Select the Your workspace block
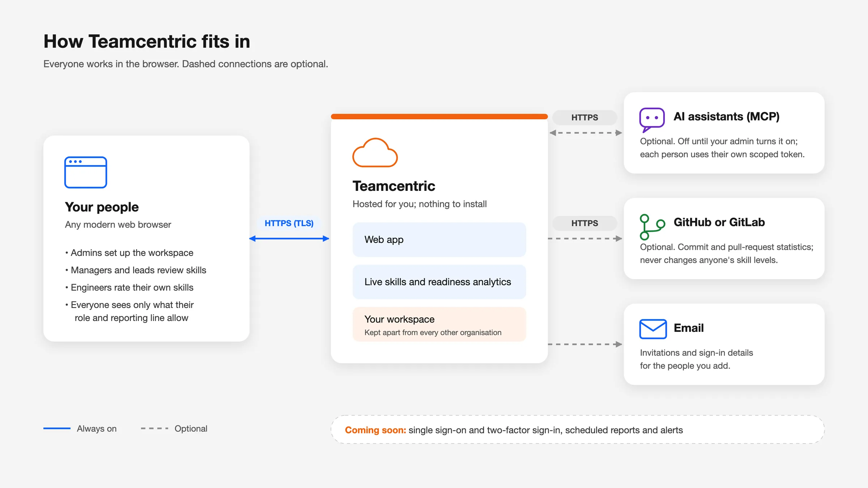 (x=439, y=324)
